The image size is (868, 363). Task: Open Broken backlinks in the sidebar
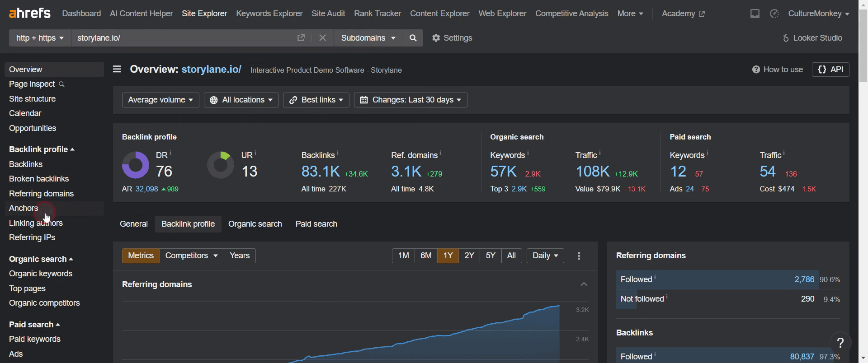coord(39,179)
